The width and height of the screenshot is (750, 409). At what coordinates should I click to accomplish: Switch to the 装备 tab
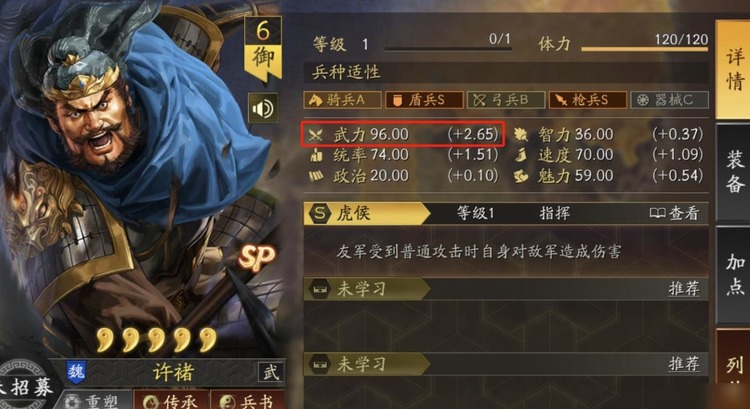(x=734, y=171)
